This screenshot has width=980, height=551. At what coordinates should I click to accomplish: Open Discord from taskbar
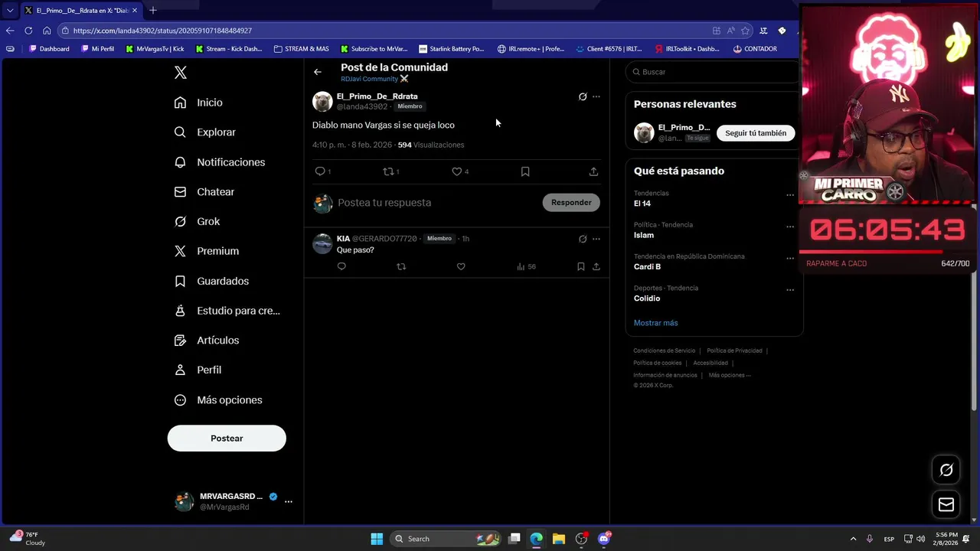604,539
